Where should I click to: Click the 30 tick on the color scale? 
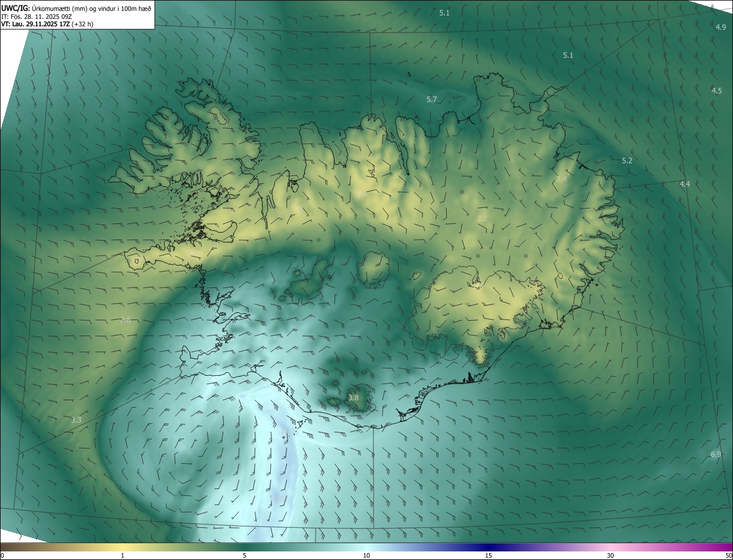tap(610, 555)
